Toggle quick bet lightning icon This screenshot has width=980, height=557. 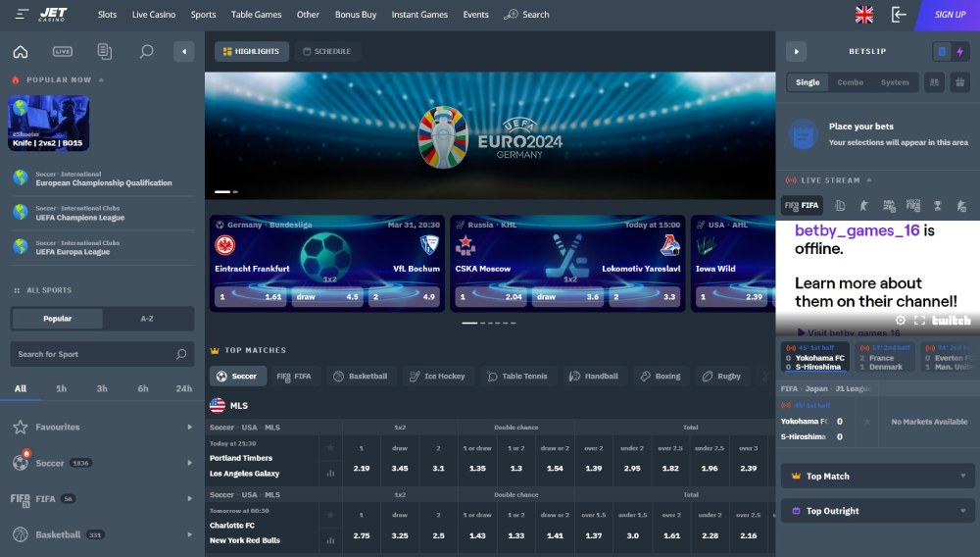click(960, 51)
